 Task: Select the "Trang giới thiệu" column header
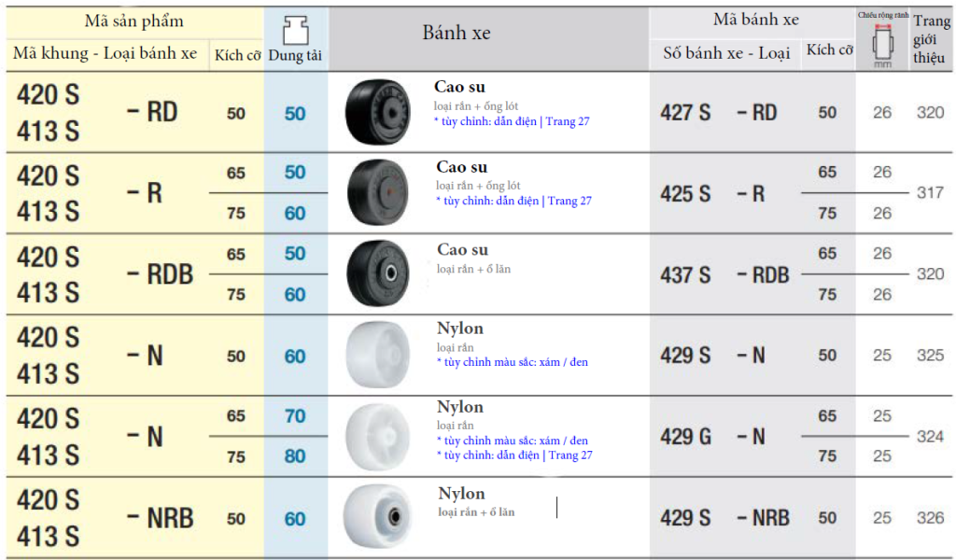pyautogui.click(x=931, y=39)
